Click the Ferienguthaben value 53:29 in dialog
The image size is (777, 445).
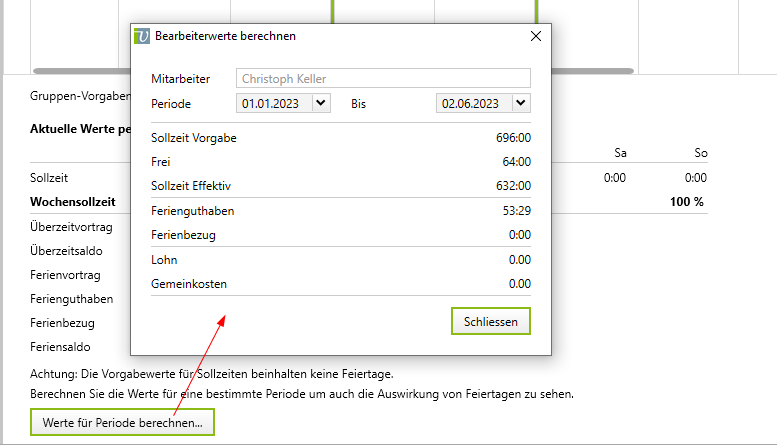pyautogui.click(x=516, y=211)
